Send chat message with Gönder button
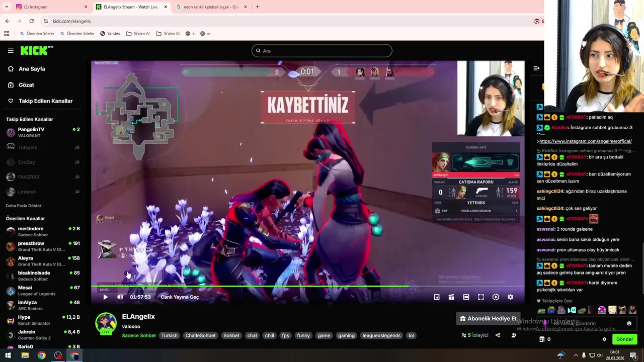The image size is (644, 362). point(624,339)
